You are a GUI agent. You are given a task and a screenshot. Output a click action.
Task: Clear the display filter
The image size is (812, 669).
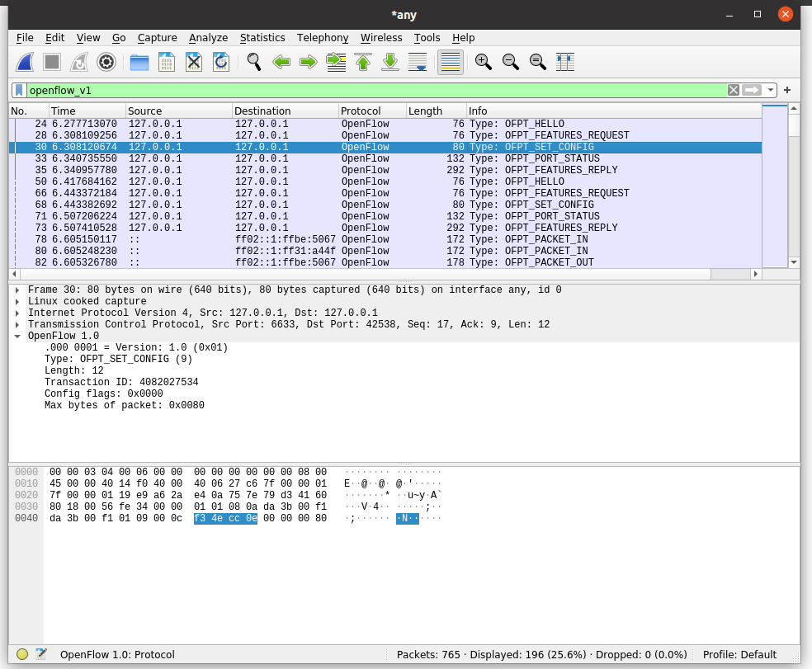point(734,90)
